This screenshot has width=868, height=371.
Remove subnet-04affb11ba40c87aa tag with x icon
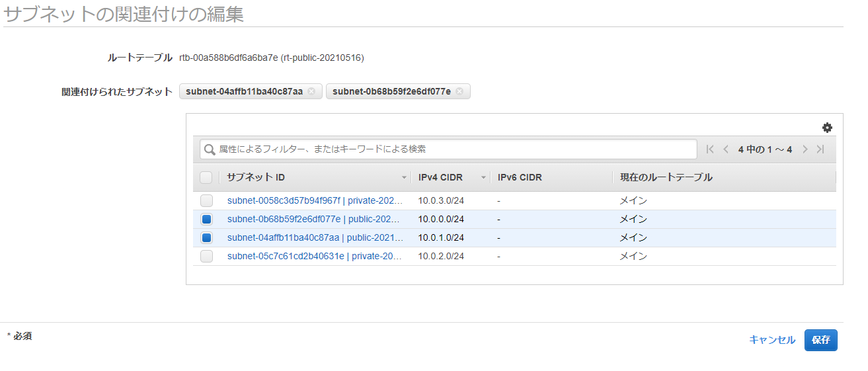pyautogui.click(x=311, y=91)
